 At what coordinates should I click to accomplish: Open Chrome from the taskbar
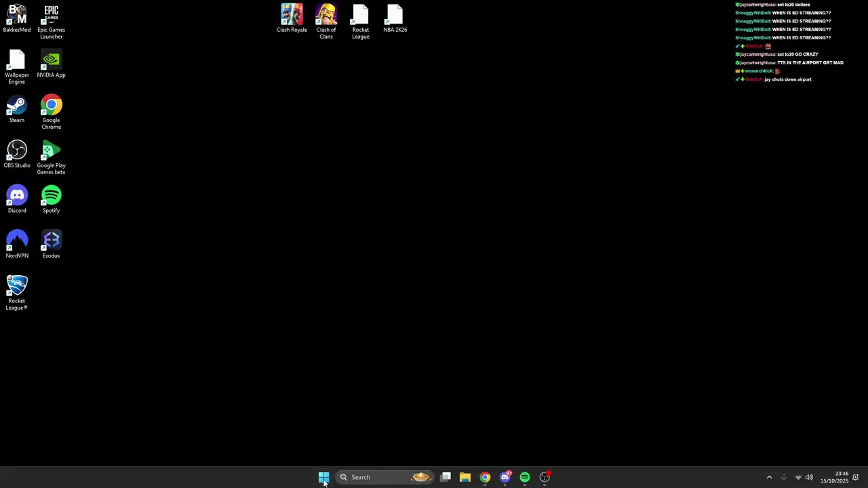click(485, 477)
